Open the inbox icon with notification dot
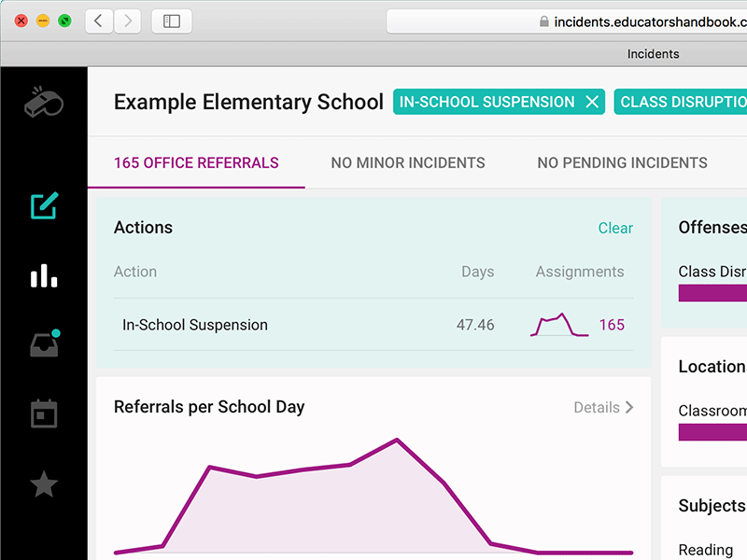747x560 pixels. point(44,343)
